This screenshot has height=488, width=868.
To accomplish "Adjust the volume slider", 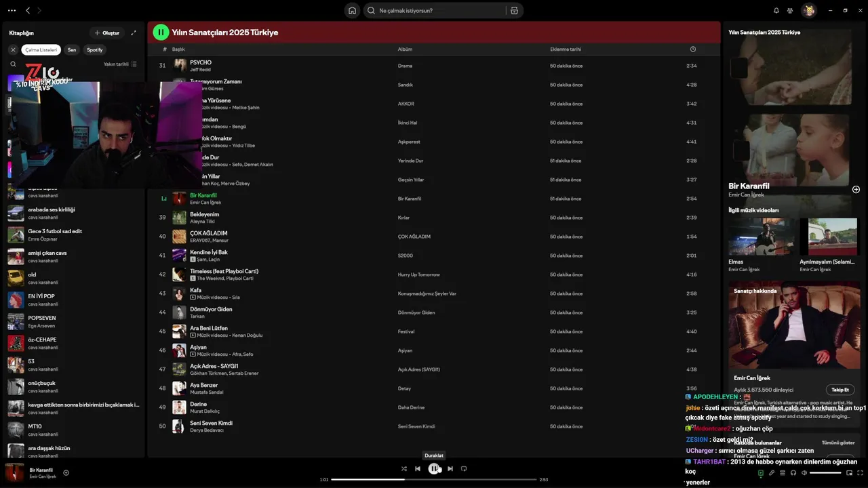I will tap(825, 472).
